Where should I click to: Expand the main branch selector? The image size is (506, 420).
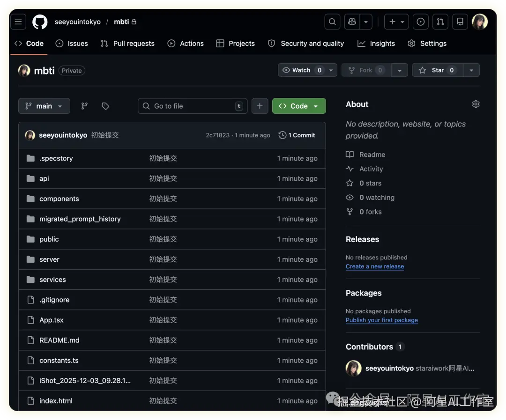point(44,106)
